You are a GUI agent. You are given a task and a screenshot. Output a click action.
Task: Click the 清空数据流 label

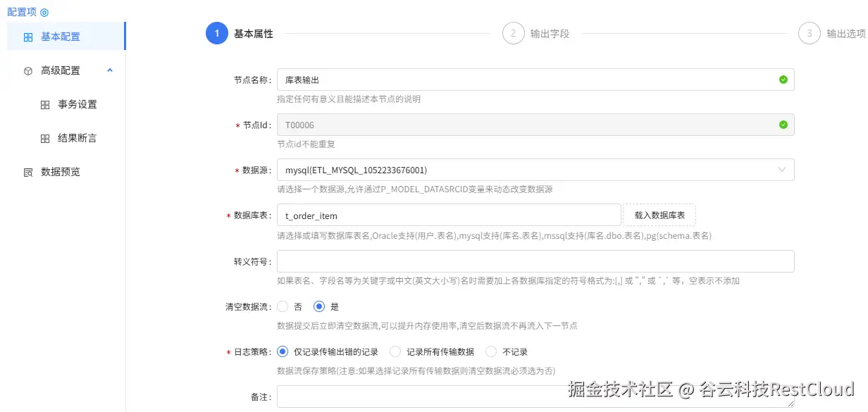coord(249,306)
